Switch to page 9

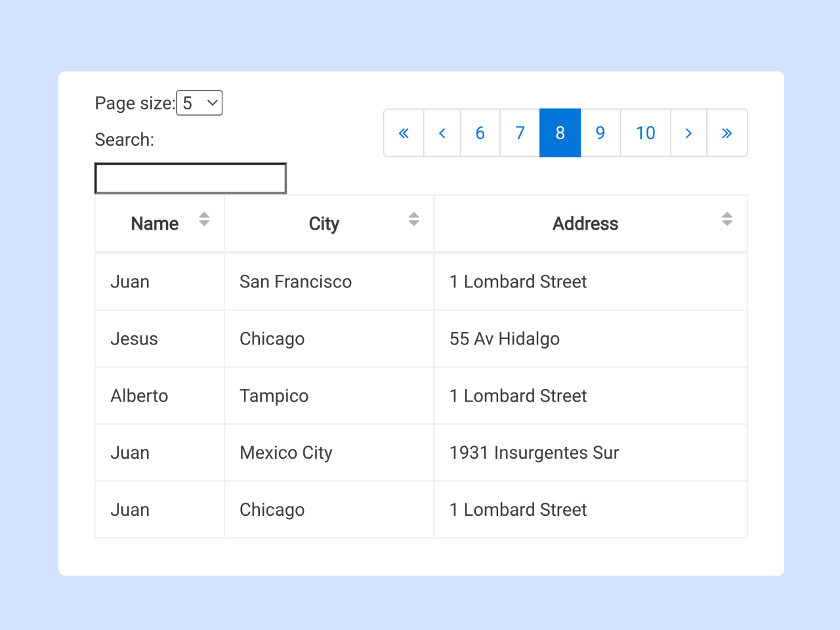[600, 133]
